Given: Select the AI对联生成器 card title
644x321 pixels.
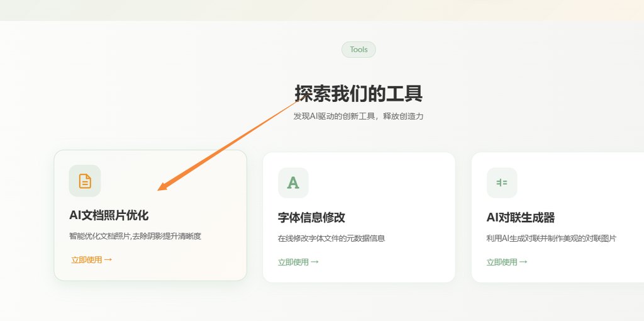Looking at the screenshot, I should (521, 217).
